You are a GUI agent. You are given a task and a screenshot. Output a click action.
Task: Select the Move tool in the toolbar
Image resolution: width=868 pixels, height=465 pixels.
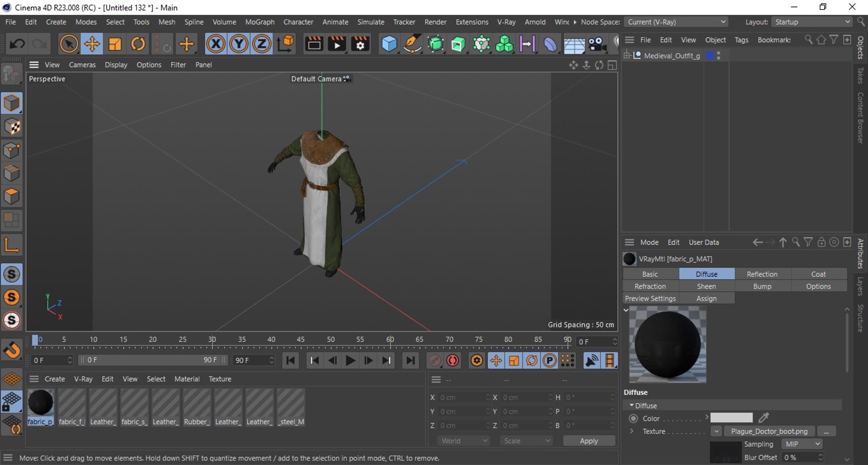coord(92,44)
